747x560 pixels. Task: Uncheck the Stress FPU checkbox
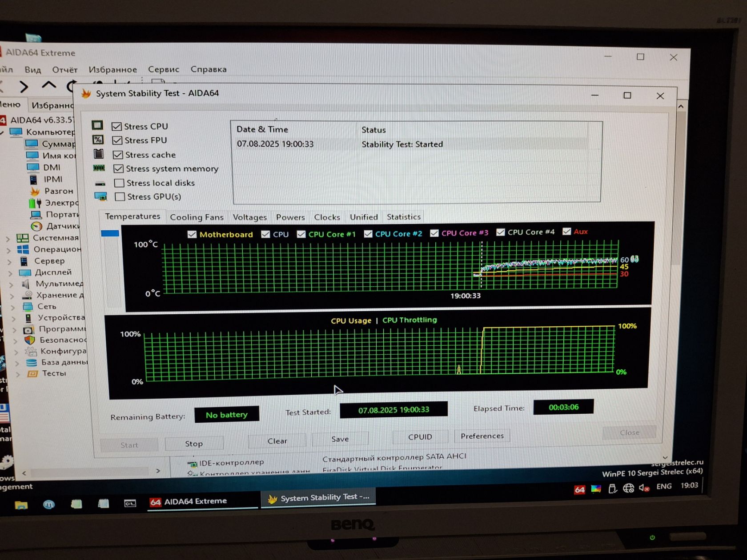tap(117, 140)
